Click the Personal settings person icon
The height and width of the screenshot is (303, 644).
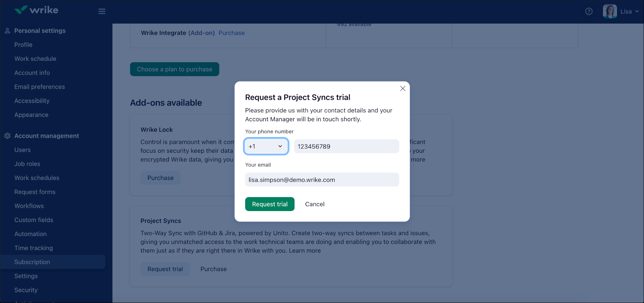[x=7, y=31]
